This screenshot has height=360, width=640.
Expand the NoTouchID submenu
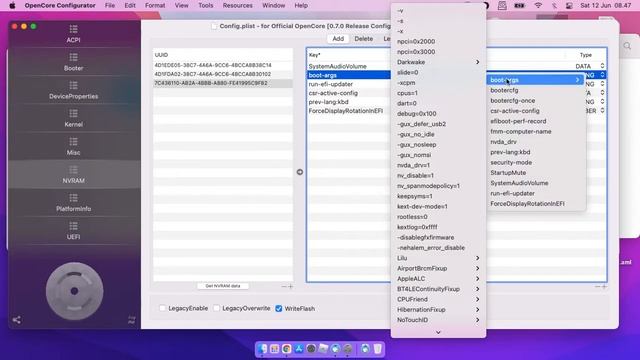(438, 320)
